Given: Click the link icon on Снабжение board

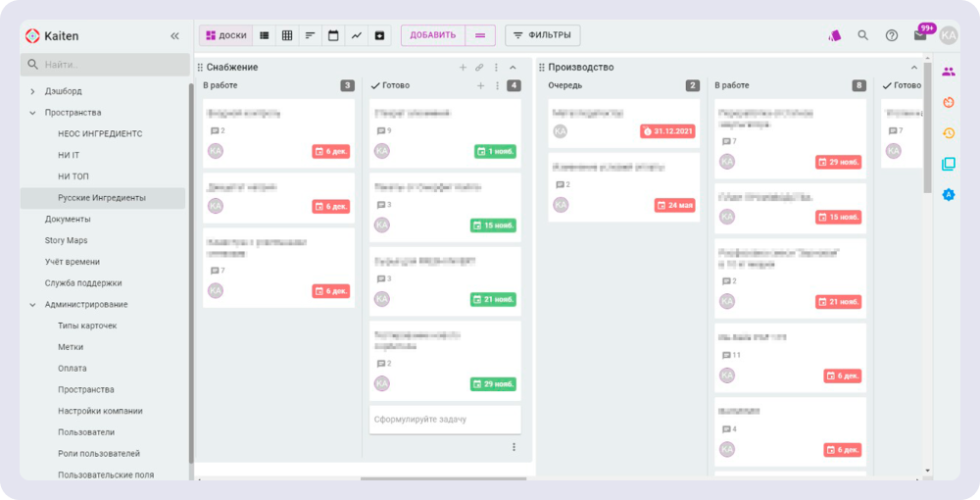Looking at the screenshot, I should click(479, 68).
